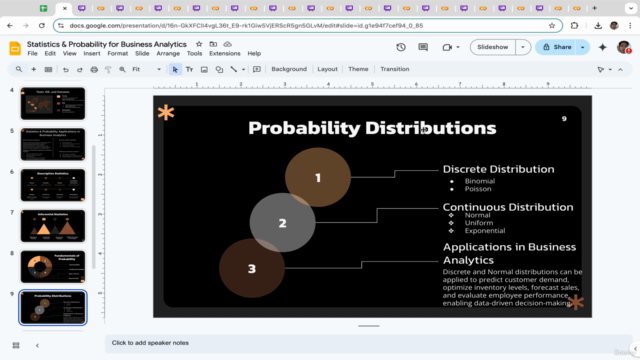
Task: Select slide 4 thumbnail
Action: (x=53, y=104)
